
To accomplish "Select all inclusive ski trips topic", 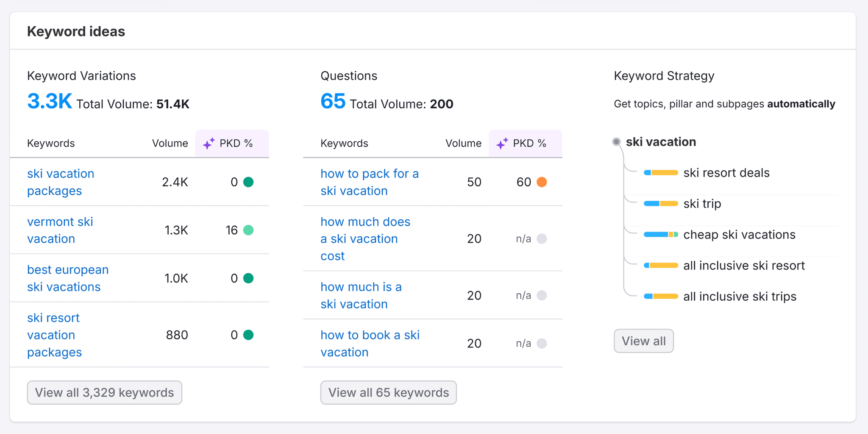I will tap(740, 297).
